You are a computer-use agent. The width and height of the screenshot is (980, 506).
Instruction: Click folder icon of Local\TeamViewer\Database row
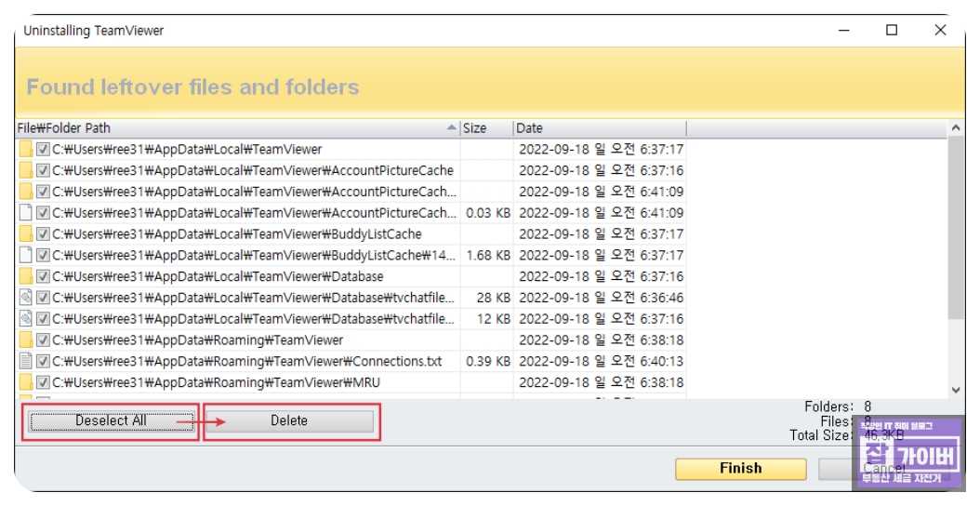pos(26,277)
